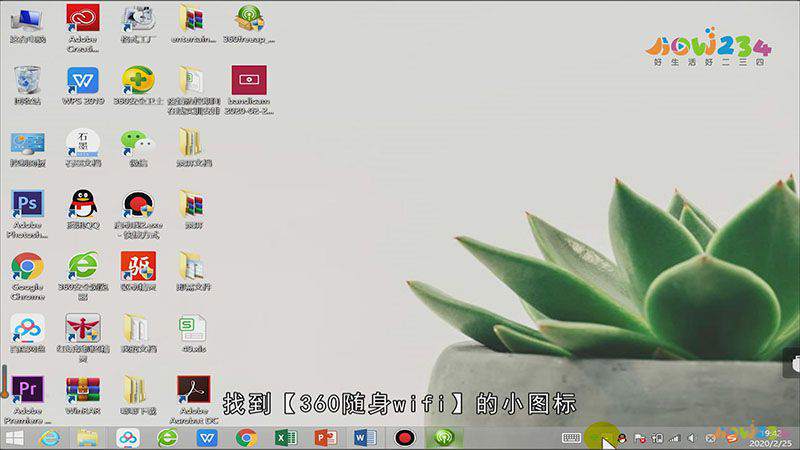Open PowerPoint from the taskbar
800x450 pixels.
click(x=326, y=438)
